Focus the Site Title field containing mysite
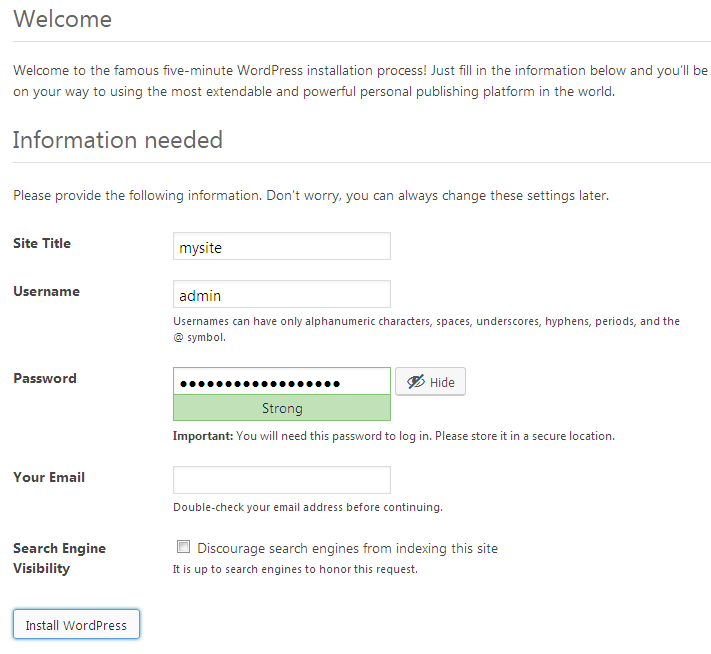Image resolution: width=711 pixels, height=654 pixels. (282, 246)
